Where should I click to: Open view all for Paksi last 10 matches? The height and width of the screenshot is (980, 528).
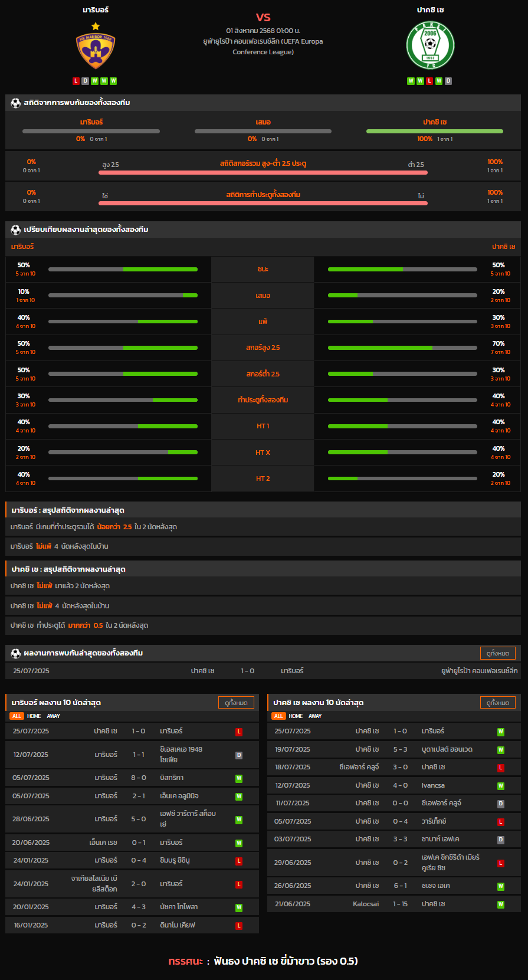point(498,703)
